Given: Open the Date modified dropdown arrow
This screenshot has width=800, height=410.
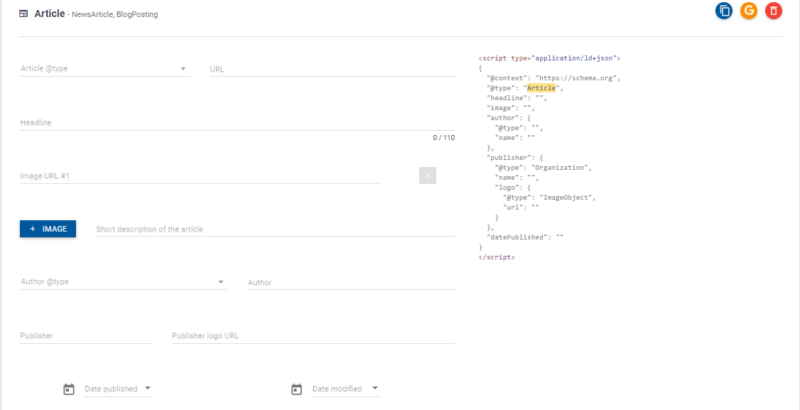Looking at the screenshot, I should point(375,388).
